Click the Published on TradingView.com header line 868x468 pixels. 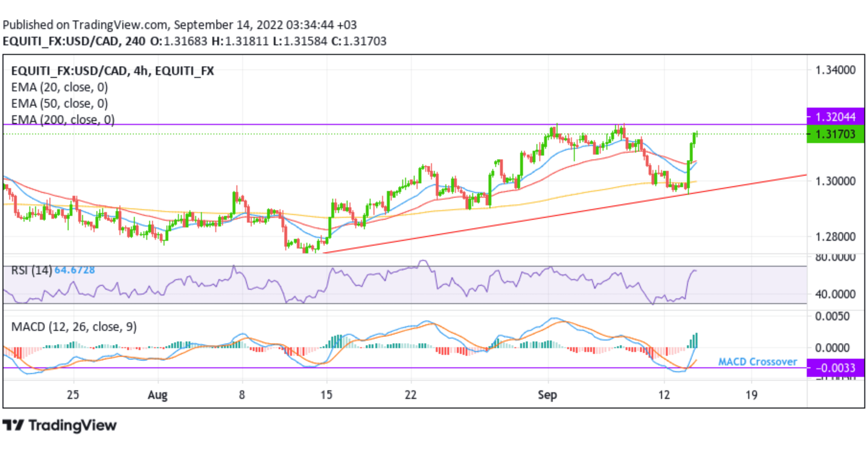tap(180, 25)
